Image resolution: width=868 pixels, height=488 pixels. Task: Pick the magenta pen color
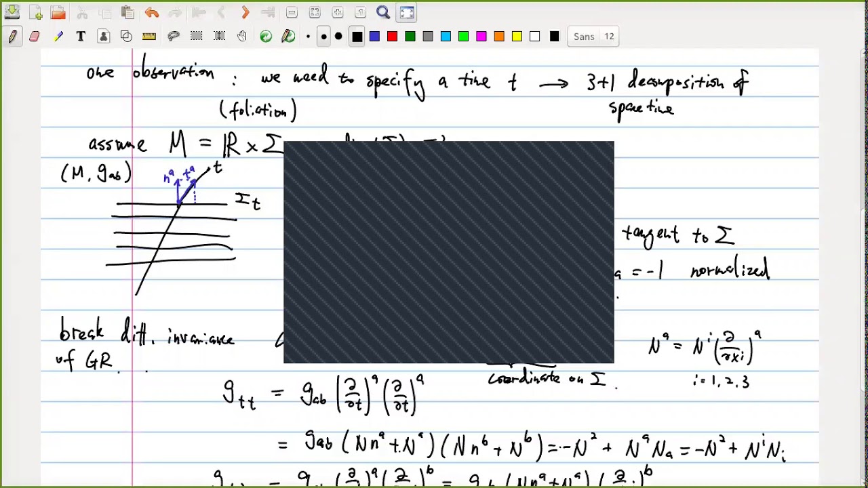coord(481,37)
